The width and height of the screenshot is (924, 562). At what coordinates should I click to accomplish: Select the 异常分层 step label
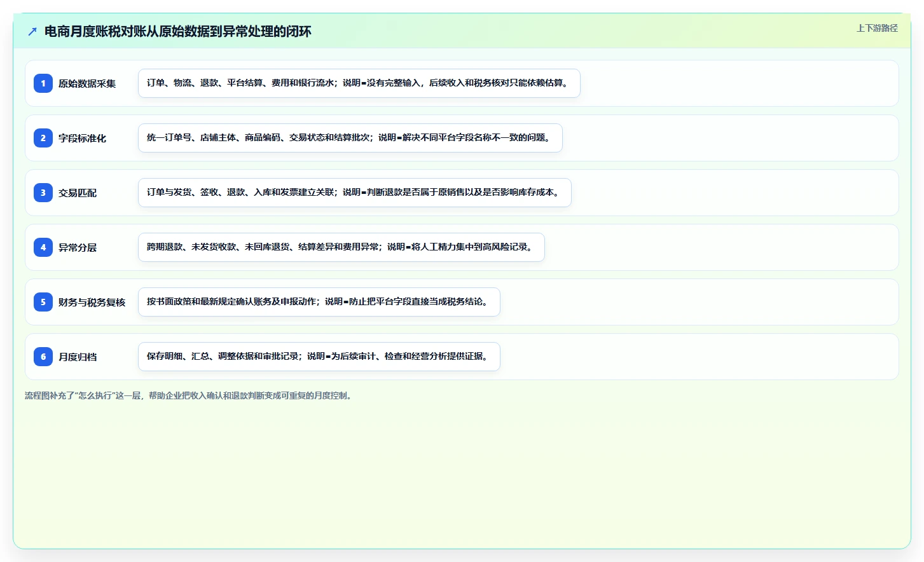click(78, 247)
